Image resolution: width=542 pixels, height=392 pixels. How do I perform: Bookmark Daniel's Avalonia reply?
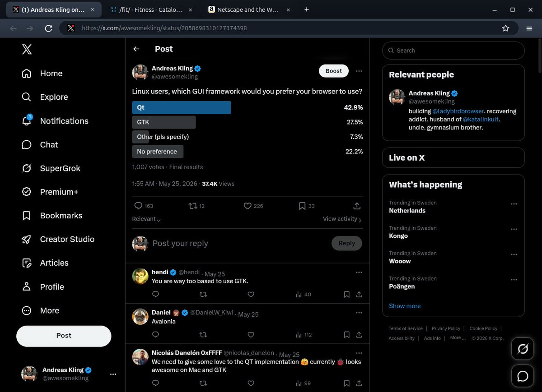[x=347, y=335]
